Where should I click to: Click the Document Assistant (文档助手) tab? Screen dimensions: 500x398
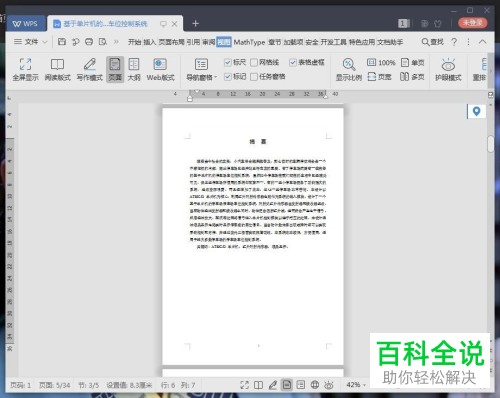390,42
